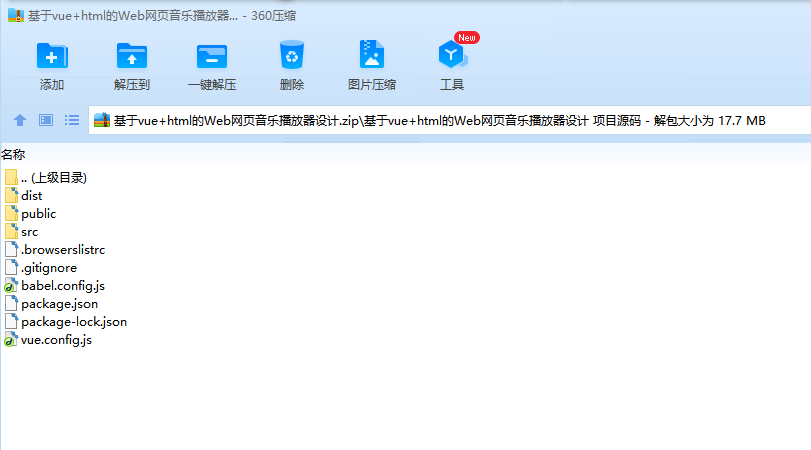The width and height of the screenshot is (811, 450).
Task: Select the babel.config.js file
Action: pos(54,286)
